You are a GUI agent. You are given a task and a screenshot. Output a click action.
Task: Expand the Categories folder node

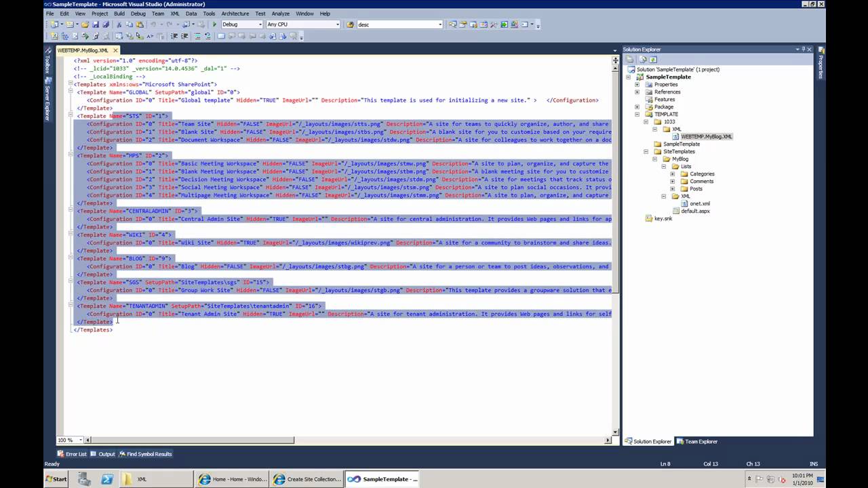tap(673, 174)
